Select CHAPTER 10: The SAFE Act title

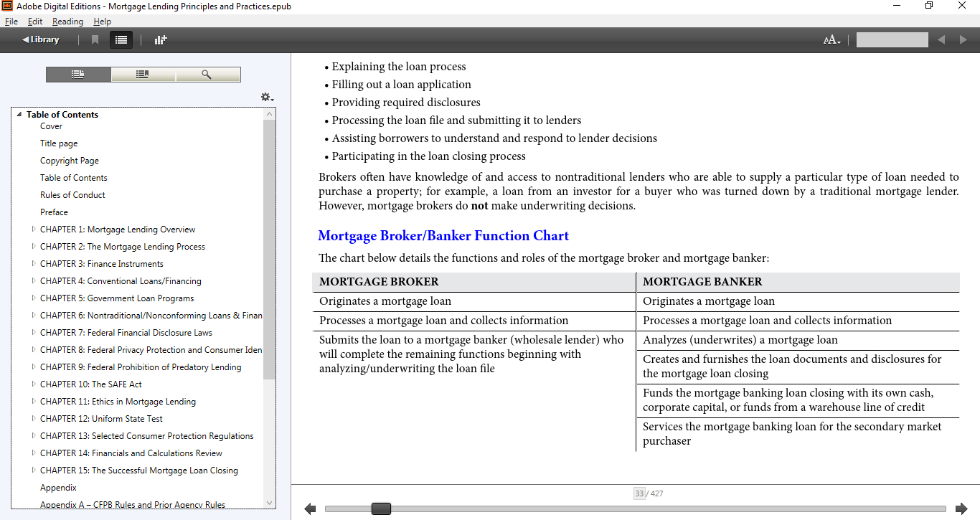click(91, 384)
